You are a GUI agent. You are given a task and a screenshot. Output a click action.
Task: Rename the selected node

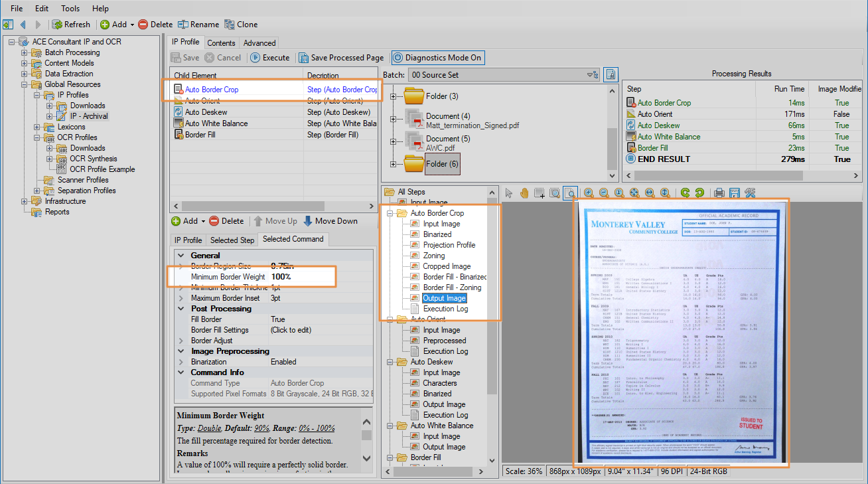[198, 25]
